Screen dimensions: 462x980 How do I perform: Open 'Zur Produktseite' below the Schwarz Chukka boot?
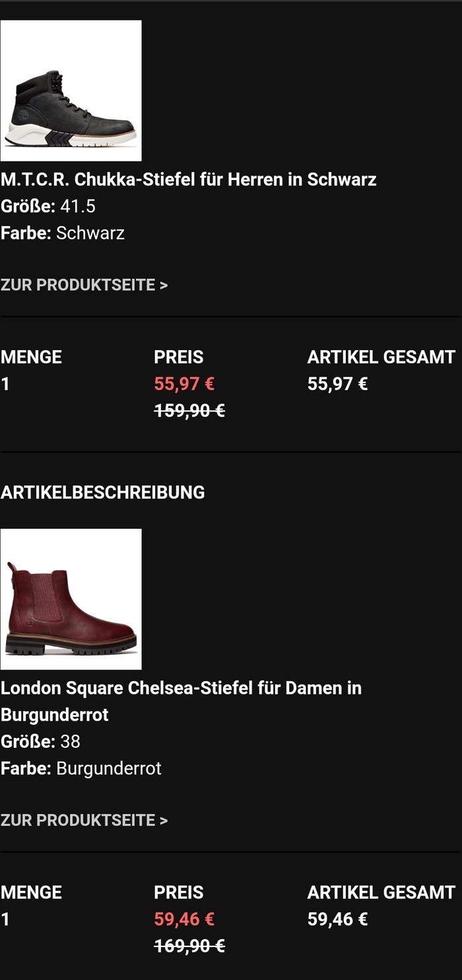84,285
